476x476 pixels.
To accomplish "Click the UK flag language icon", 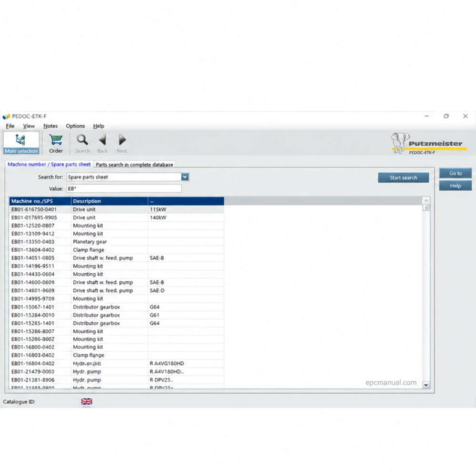I will [x=87, y=402].
